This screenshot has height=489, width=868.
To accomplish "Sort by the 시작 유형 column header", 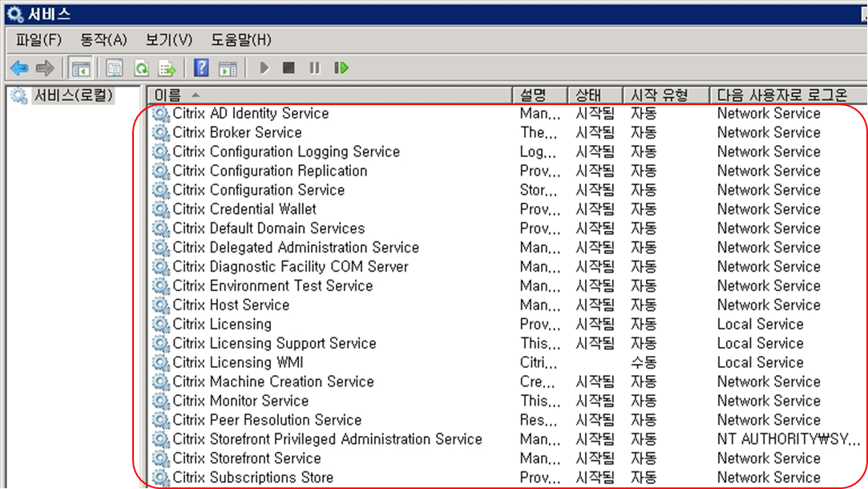I will pyautogui.click(x=667, y=95).
